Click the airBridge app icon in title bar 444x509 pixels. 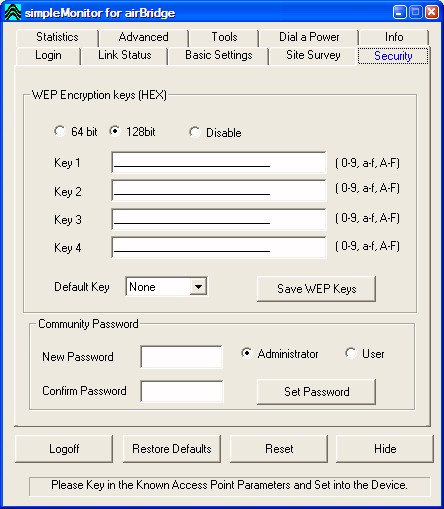tap(13, 12)
